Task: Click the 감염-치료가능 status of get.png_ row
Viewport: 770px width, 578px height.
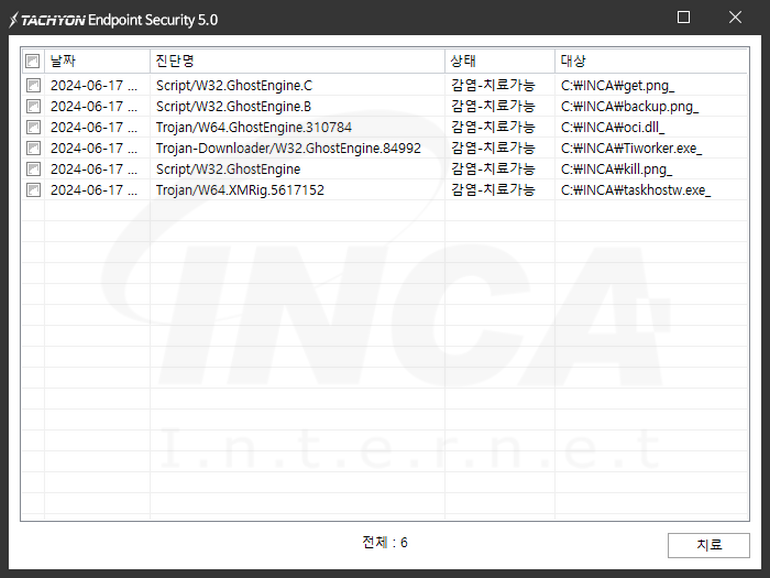Action: click(493, 85)
